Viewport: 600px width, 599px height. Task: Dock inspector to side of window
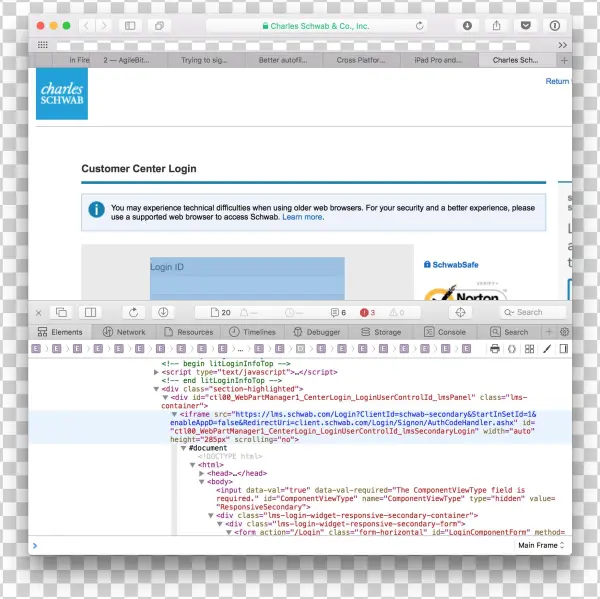pos(90,312)
